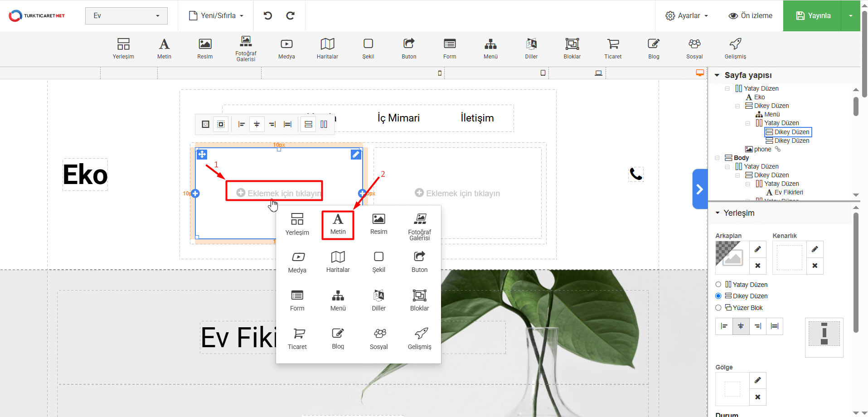Click the Arkaplan background swatch
The height and width of the screenshot is (417, 868).
732,257
